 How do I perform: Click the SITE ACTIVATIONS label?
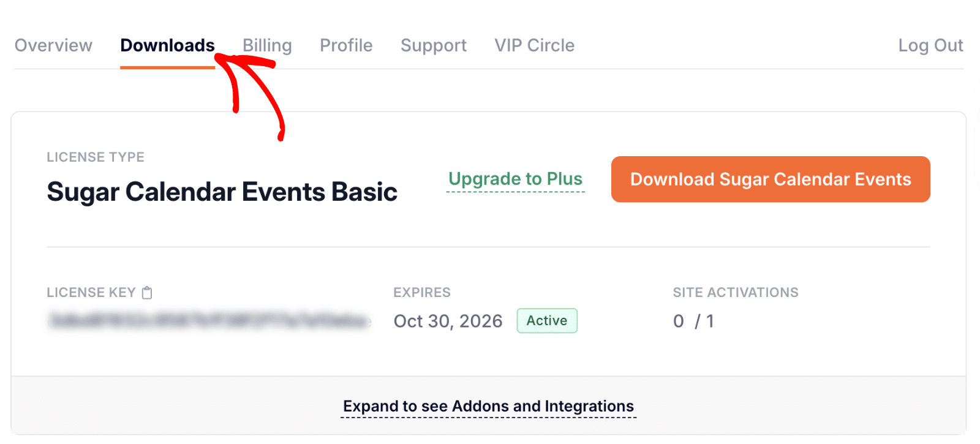pos(736,292)
